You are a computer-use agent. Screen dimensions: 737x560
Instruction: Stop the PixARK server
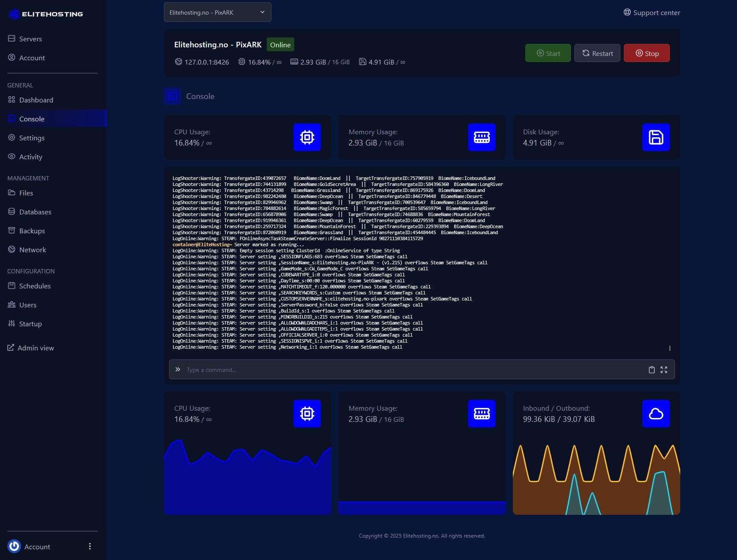[x=647, y=53]
